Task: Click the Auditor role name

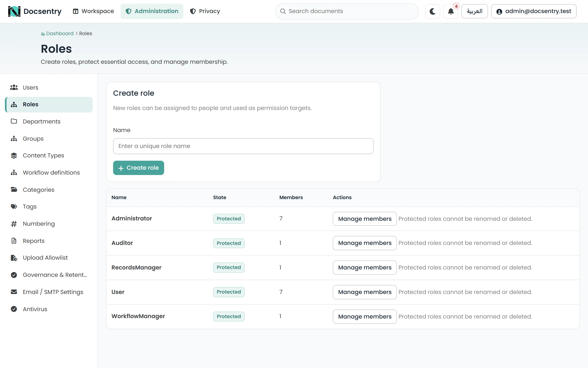Action: point(122,243)
